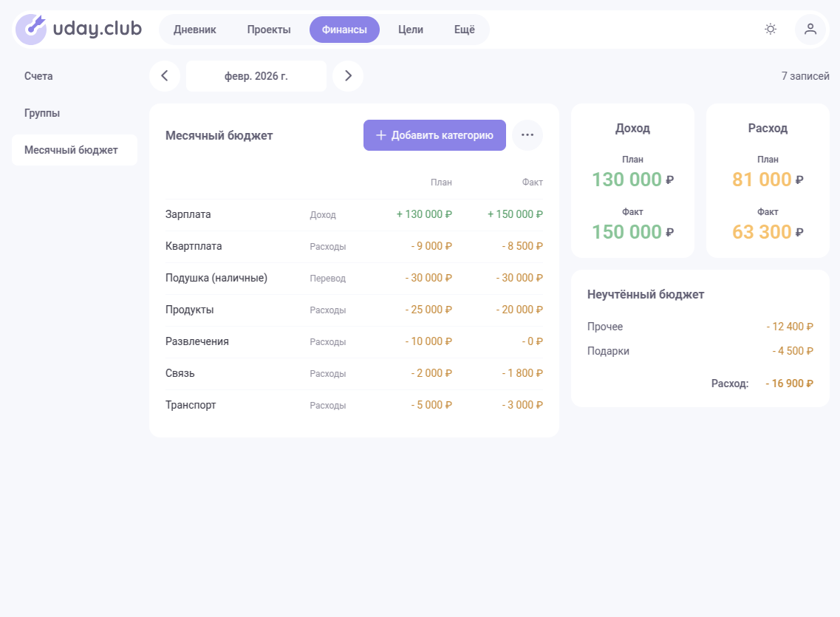
Task: Open the Прочее unaccounted budget entry
Action: 700,327
